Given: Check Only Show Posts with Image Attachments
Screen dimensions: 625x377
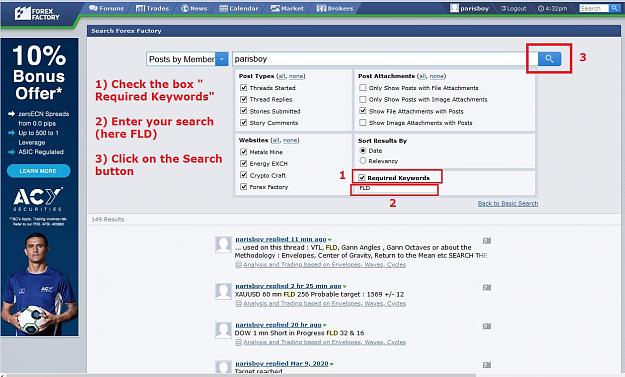Looking at the screenshot, I should [x=363, y=99].
